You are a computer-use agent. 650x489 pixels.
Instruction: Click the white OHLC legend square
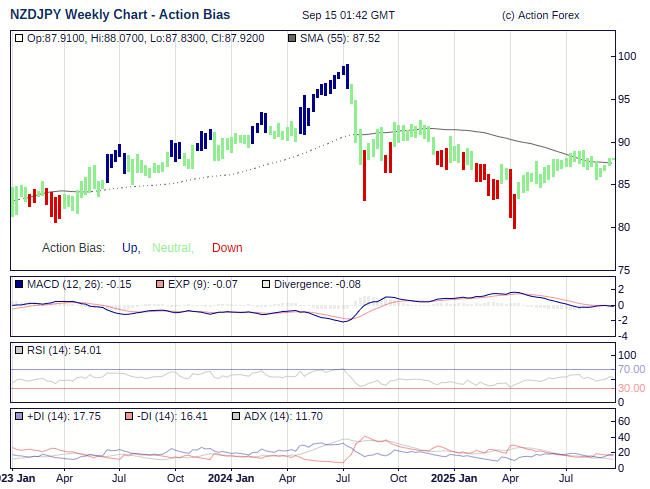19,38
